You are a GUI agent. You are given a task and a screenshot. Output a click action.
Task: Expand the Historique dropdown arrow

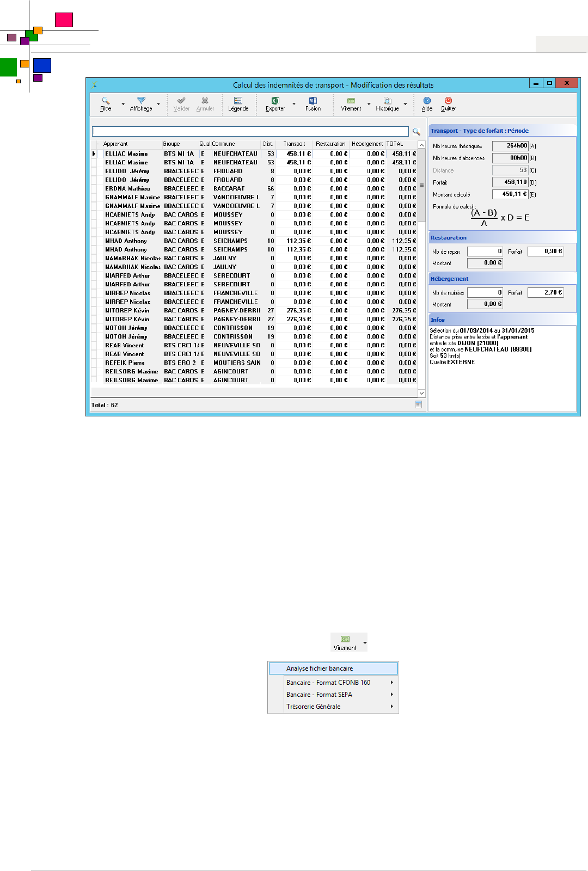(405, 103)
